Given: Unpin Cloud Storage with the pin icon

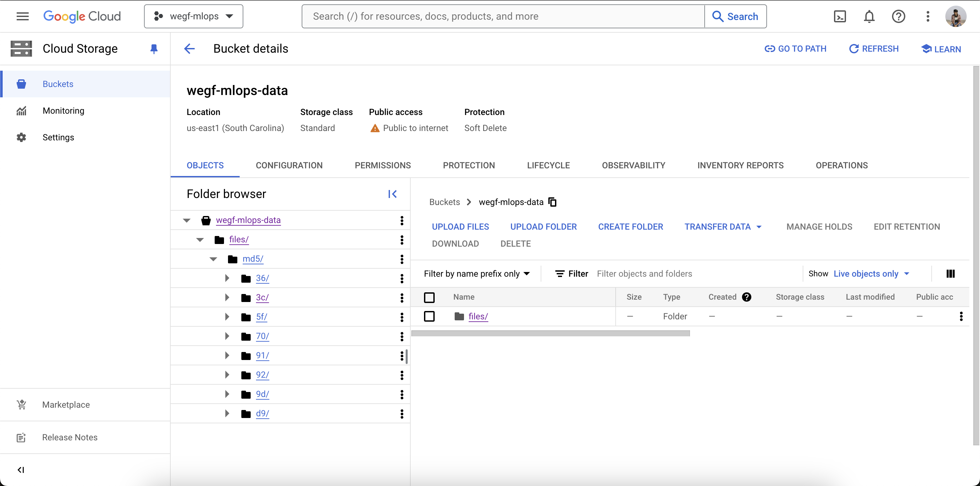Looking at the screenshot, I should tap(154, 49).
